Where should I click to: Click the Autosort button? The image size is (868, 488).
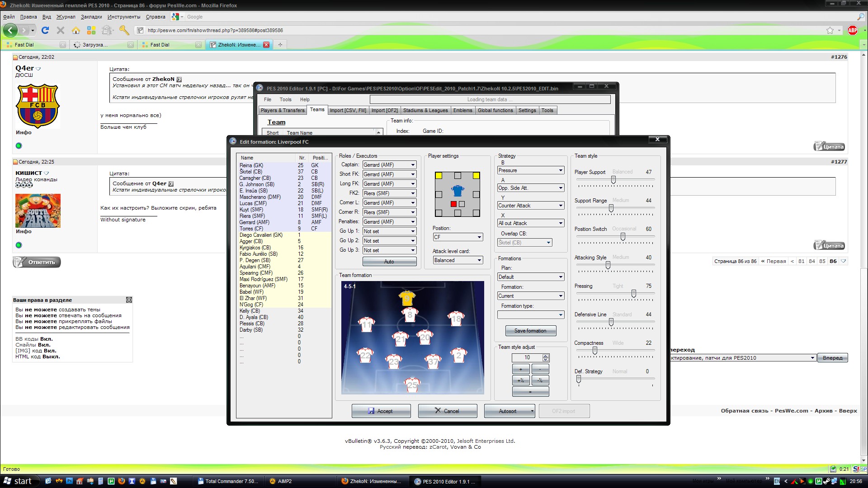tap(509, 411)
